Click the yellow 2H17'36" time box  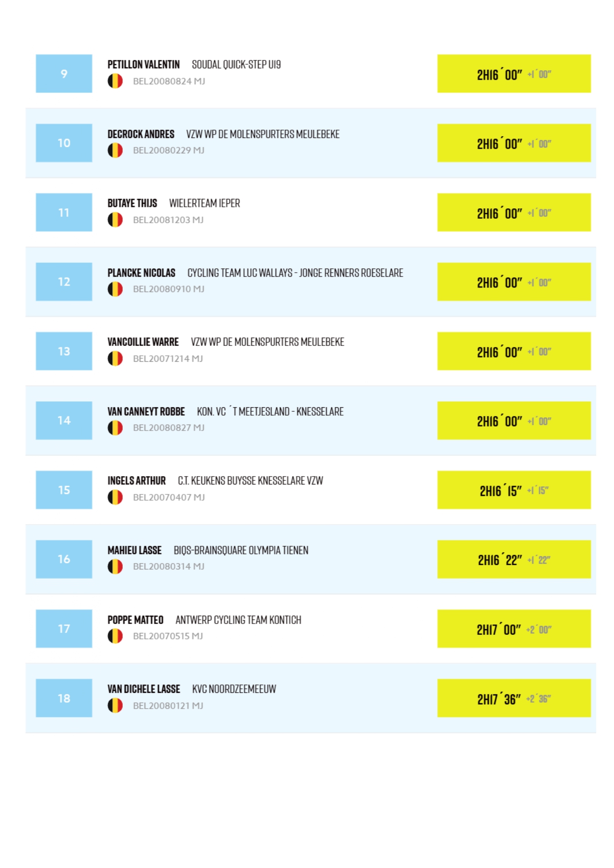(514, 698)
